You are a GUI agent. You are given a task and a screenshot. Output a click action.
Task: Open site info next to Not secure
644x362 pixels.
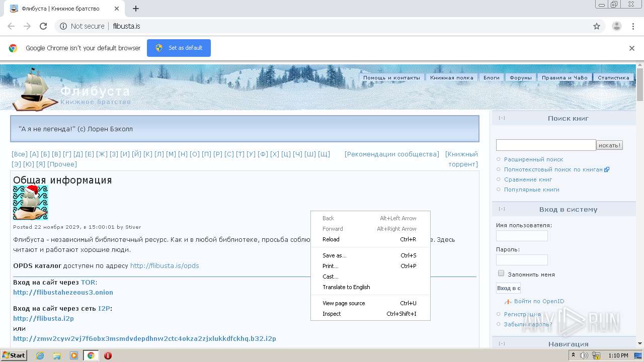point(63,26)
